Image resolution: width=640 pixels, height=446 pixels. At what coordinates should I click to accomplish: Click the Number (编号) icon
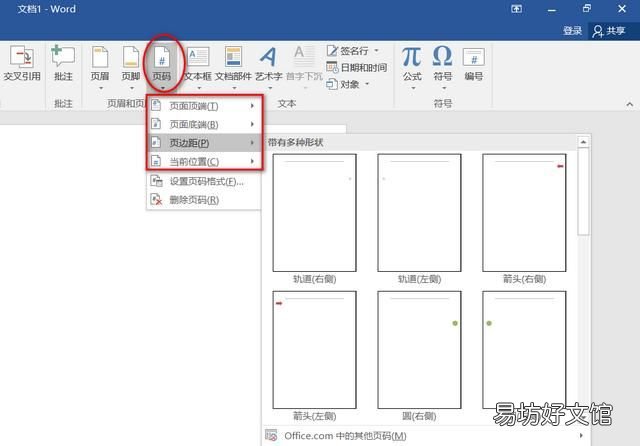click(x=474, y=57)
